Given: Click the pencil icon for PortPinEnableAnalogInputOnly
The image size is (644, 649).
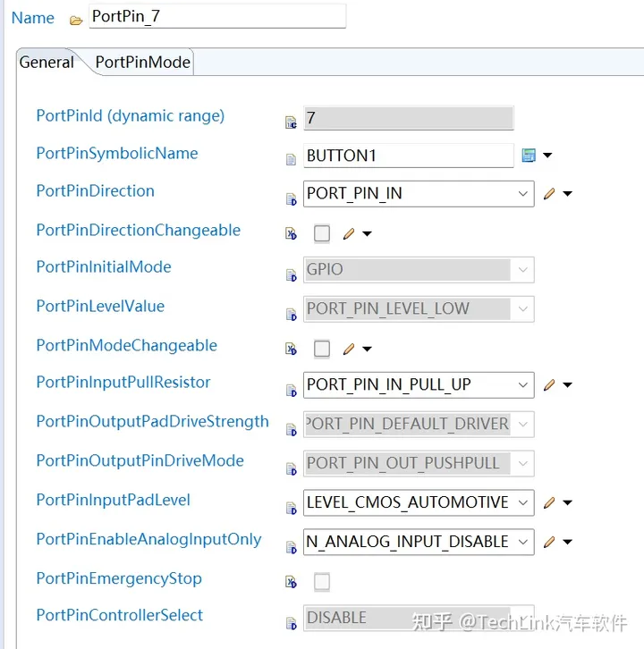Looking at the screenshot, I should (x=549, y=542).
